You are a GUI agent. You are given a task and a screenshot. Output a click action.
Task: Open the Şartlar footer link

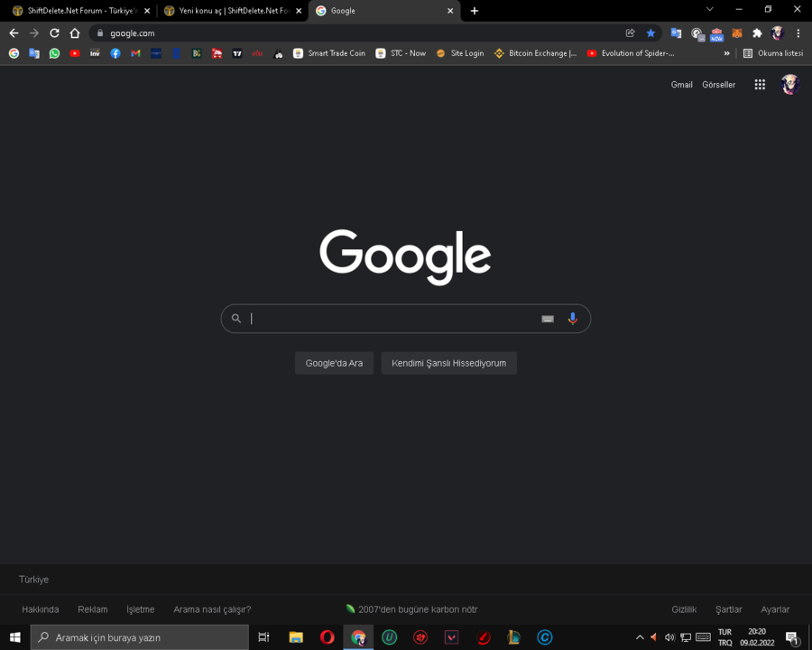pos(729,609)
